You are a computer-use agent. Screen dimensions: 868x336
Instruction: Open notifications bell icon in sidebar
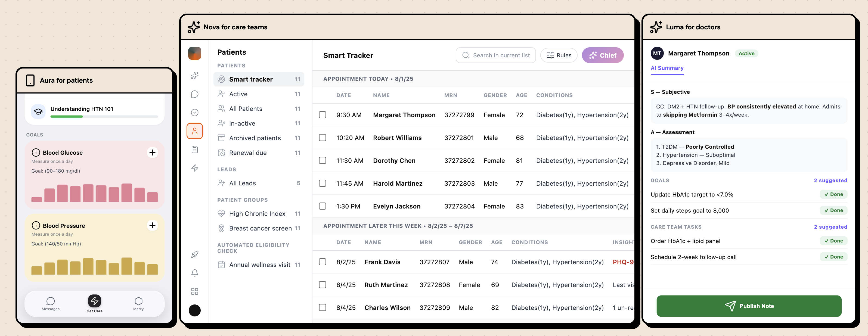point(194,273)
